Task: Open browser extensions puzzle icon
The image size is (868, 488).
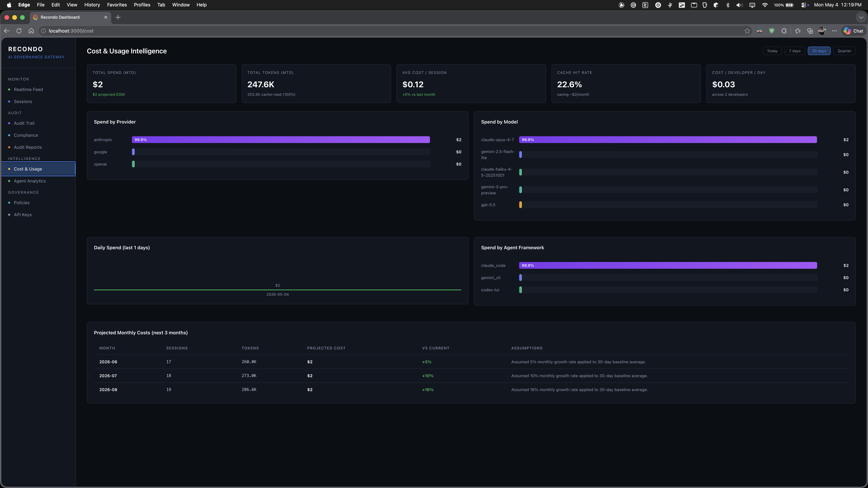Action: (784, 31)
